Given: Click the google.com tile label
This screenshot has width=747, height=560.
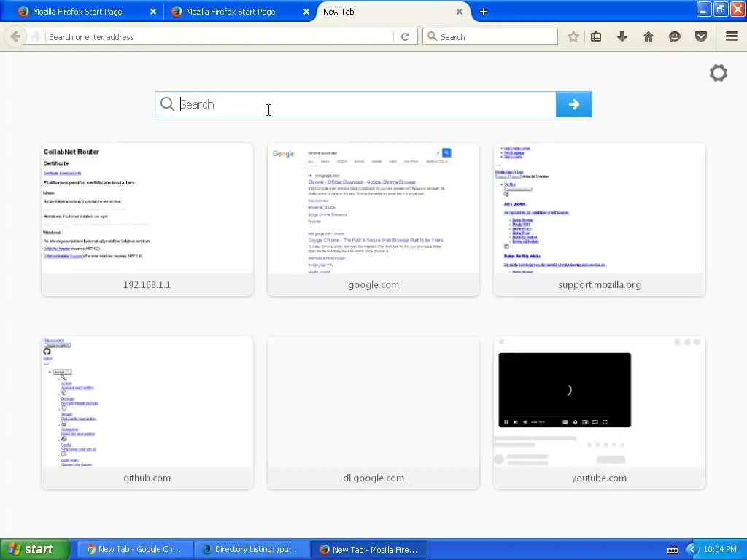Looking at the screenshot, I should (373, 285).
